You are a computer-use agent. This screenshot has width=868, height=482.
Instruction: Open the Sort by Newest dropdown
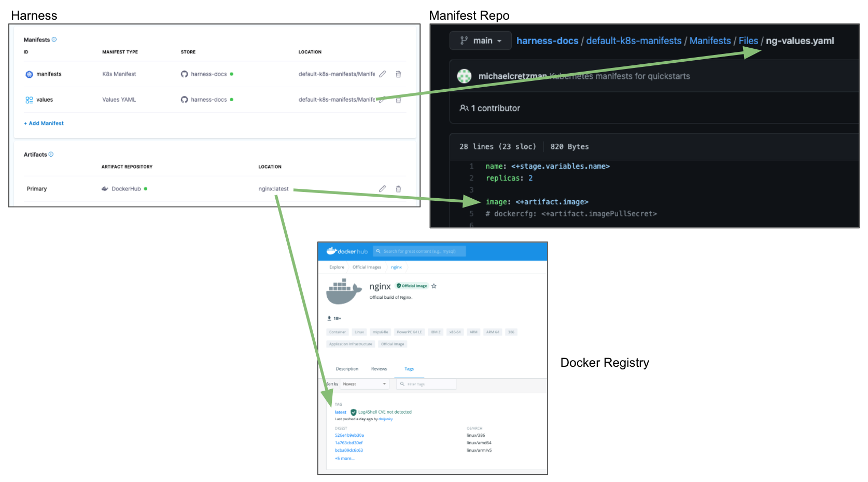tap(364, 384)
